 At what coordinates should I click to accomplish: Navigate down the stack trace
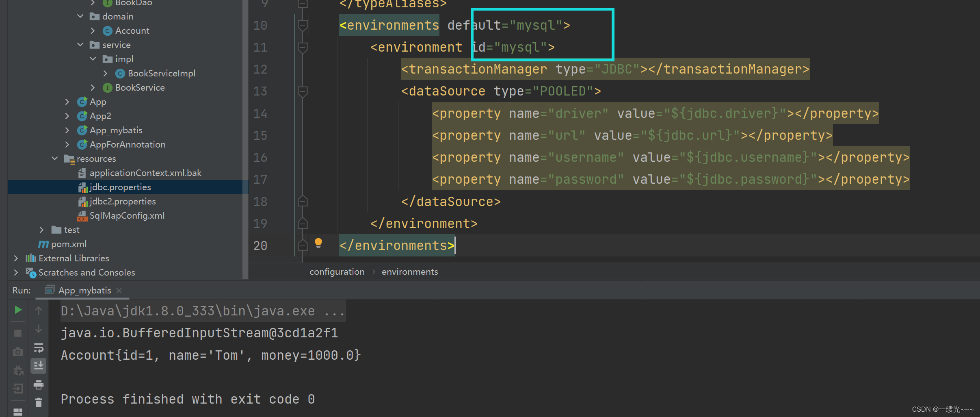[x=39, y=328]
